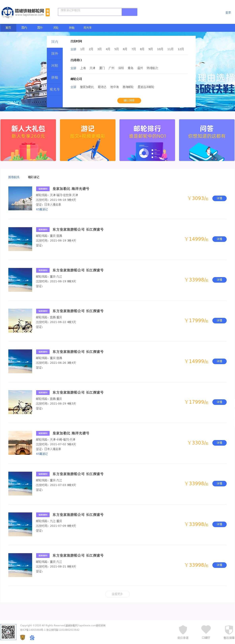This screenshot has width=235, height=644.
Task: Click the blue paw icon in footer
Action: click(32, 637)
